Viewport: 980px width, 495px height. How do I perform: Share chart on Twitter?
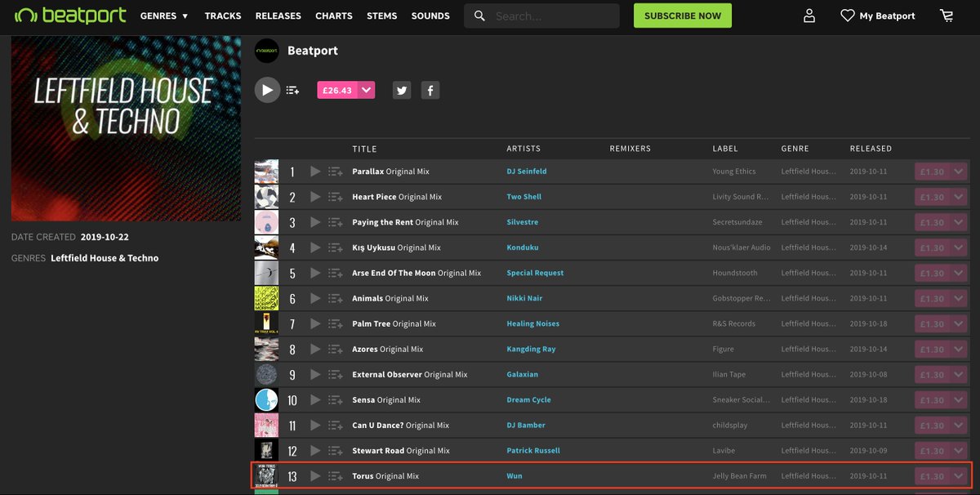coord(402,91)
